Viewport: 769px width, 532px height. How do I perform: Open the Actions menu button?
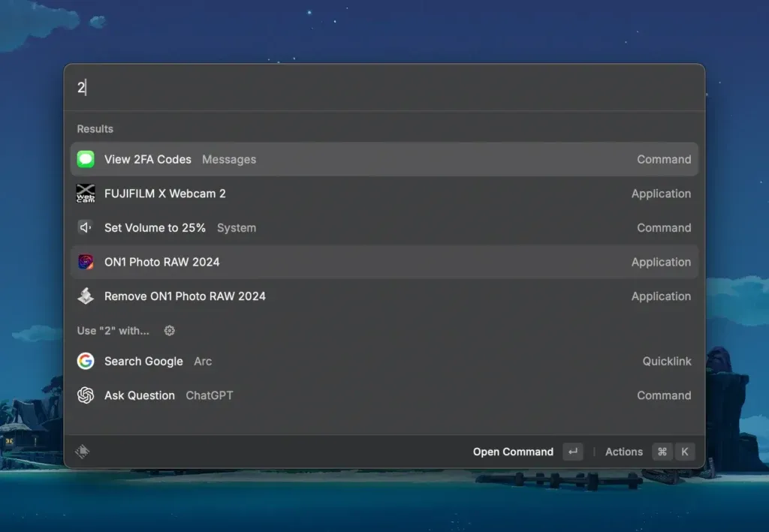click(650, 452)
